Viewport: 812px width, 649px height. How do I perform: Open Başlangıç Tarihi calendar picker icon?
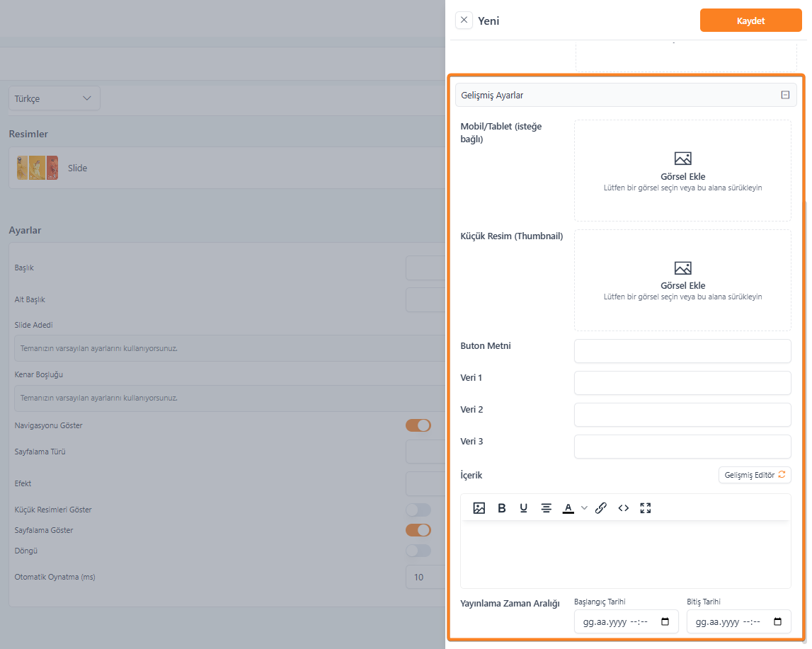point(665,621)
